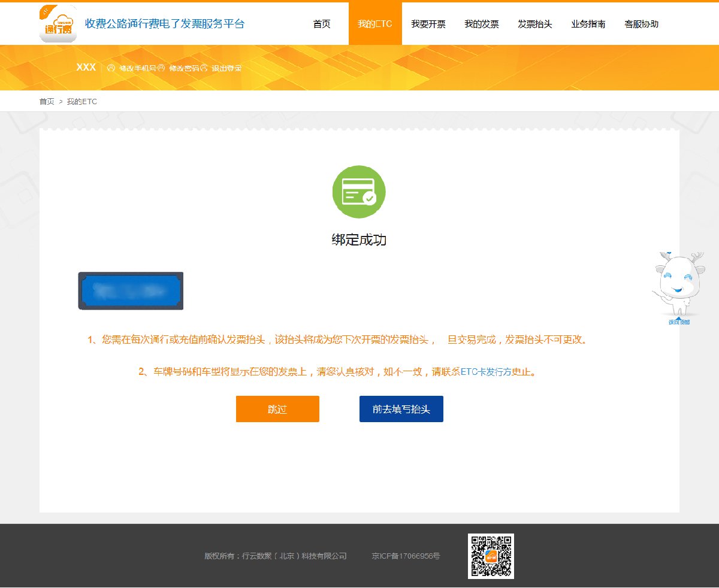The width and height of the screenshot is (719, 588).
Task: Click the 退出登录 link
Action: pyautogui.click(x=226, y=68)
